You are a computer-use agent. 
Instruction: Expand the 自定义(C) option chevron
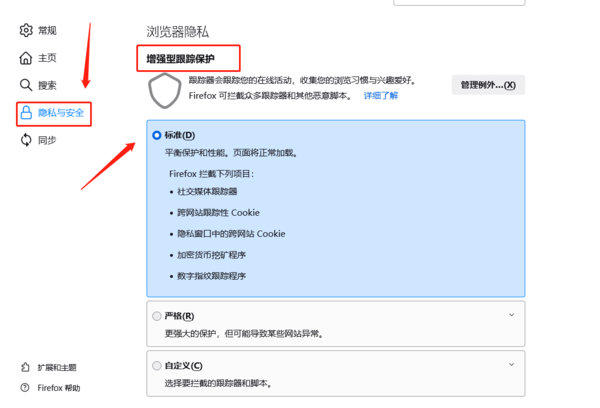pos(512,364)
